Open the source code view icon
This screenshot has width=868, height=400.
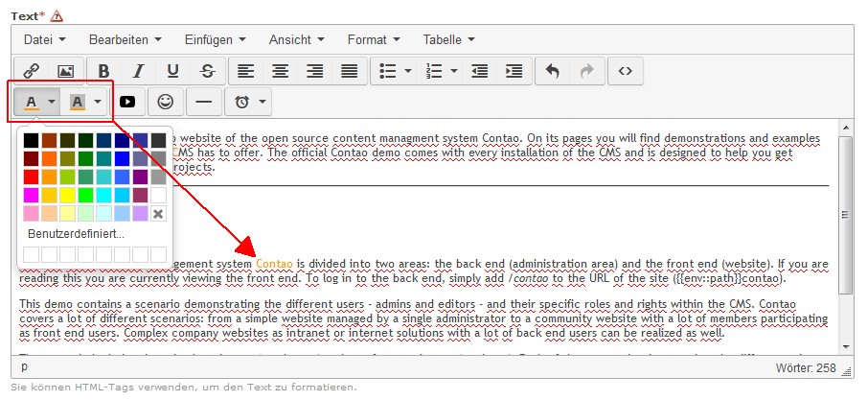click(x=625, y=71)
